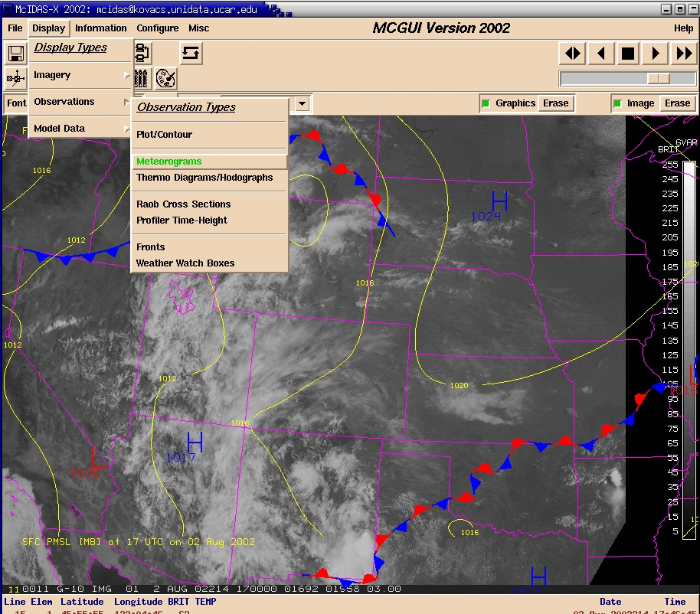Toggle the Graphics display checkbox

[x=486, y=103]
